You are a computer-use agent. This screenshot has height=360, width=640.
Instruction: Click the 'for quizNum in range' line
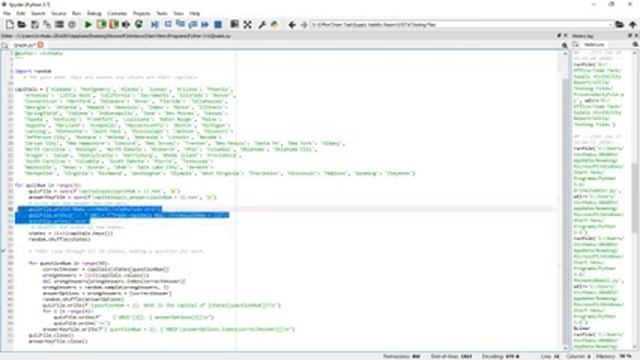point(48,185)
